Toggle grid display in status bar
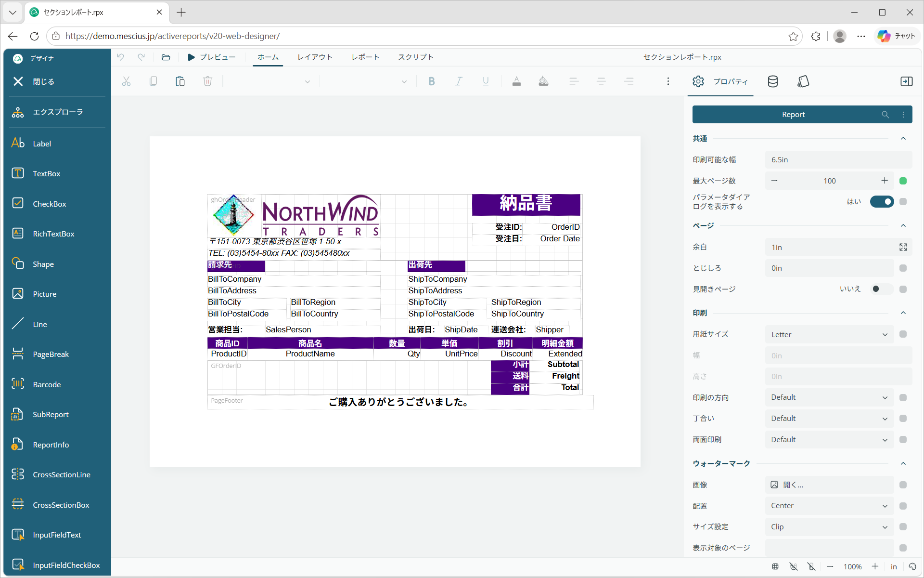The width and height of the screenshot is (924, 578). [x=775, y=566]
